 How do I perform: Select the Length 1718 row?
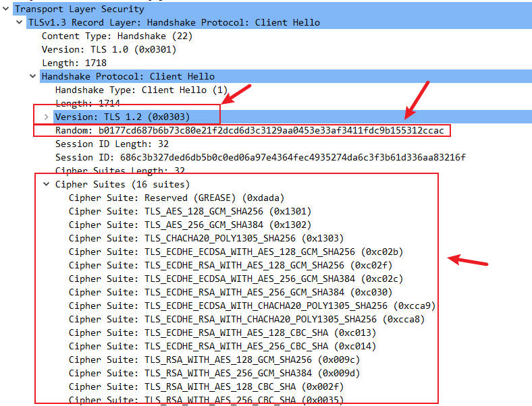[74, 63]
